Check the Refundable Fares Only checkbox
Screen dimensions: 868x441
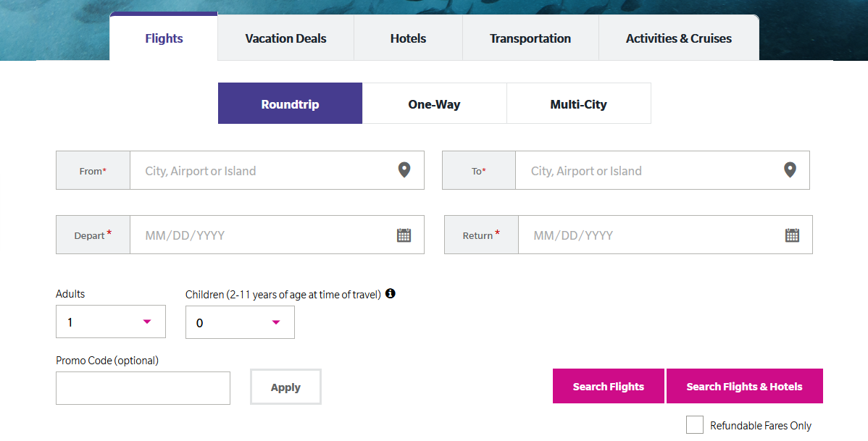pyautogui.click(x=694, y=425)
